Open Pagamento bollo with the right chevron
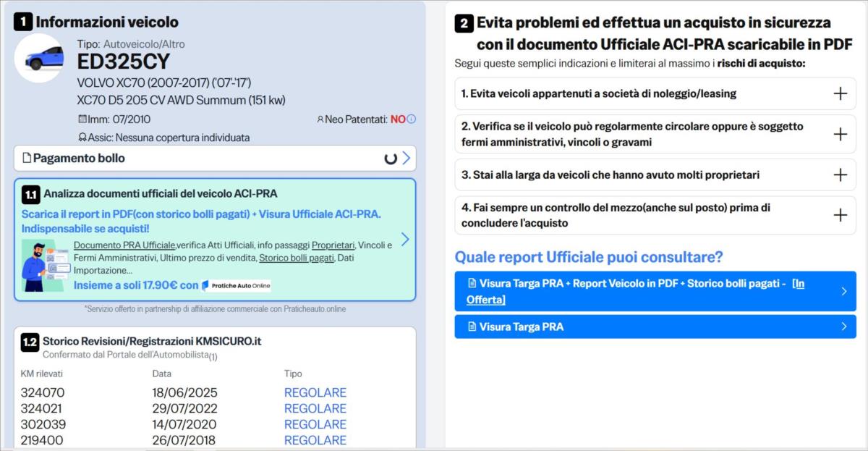Viewport: 868px width, 451px height. tap(407, 158)
